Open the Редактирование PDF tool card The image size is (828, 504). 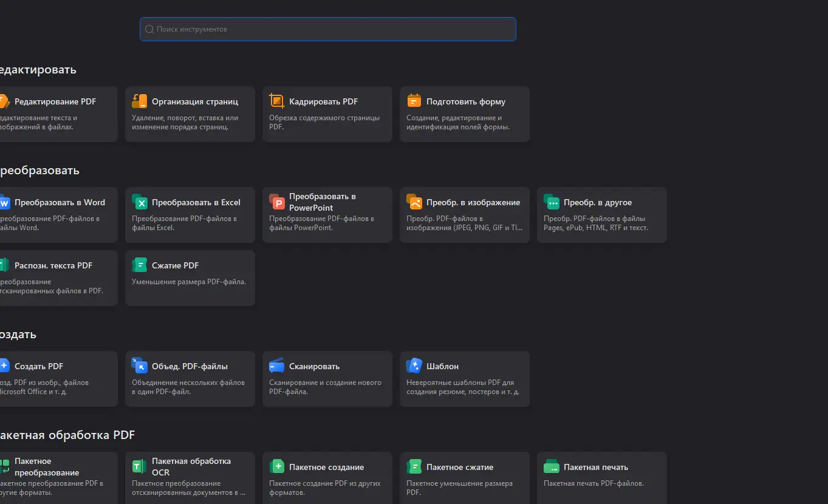point(58,114)
